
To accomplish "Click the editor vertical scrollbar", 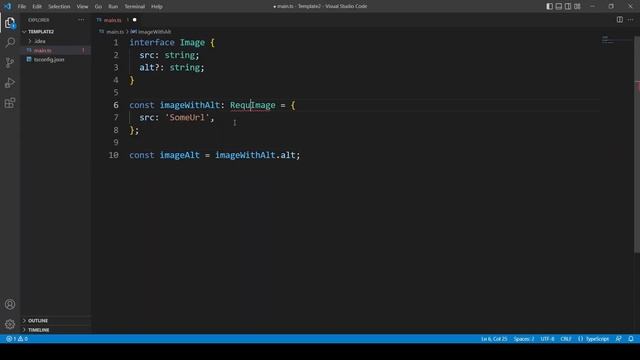I will (x=637, y=145).
